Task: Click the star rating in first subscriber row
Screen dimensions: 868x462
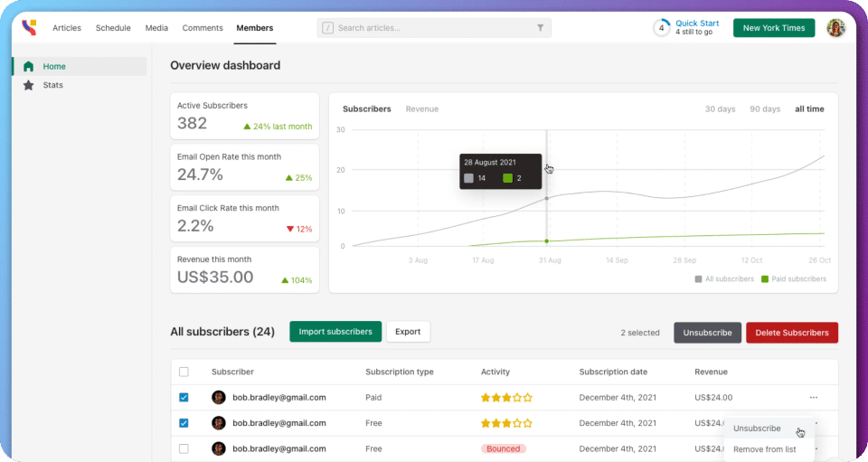Action: pos(506,397)
